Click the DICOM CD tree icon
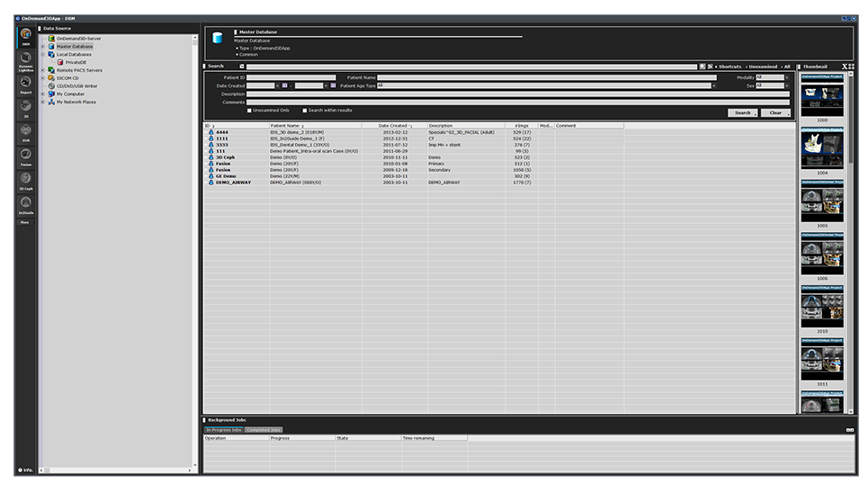The height and width of the screenshot is (490, 868). point(51,78)
